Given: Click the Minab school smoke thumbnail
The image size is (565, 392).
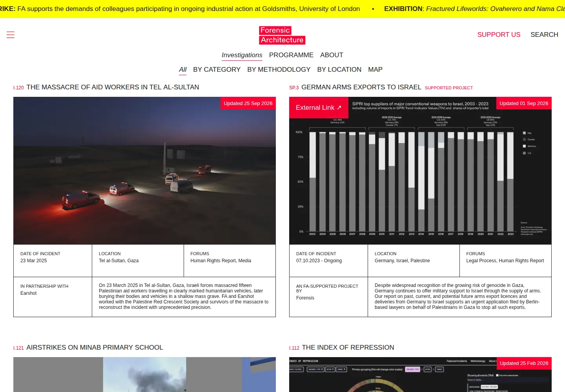Looking at the screenshot, I should point(144,374).
